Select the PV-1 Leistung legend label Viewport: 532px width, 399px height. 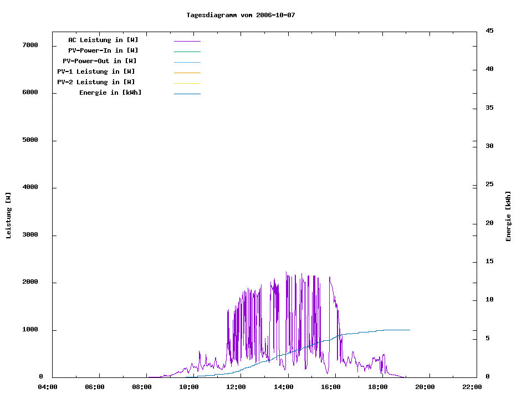click(x=96, y=71)
